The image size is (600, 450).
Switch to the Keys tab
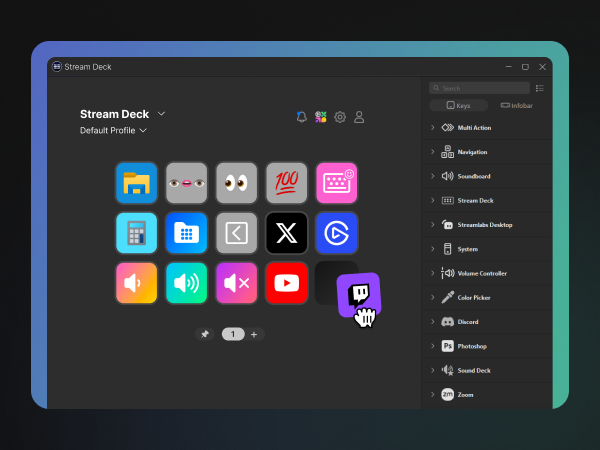458,106
